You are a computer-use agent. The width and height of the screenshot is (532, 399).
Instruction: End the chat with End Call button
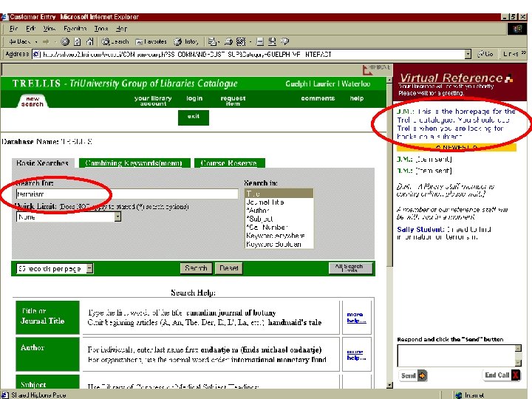pyautogui.click(x=501, y=375)
